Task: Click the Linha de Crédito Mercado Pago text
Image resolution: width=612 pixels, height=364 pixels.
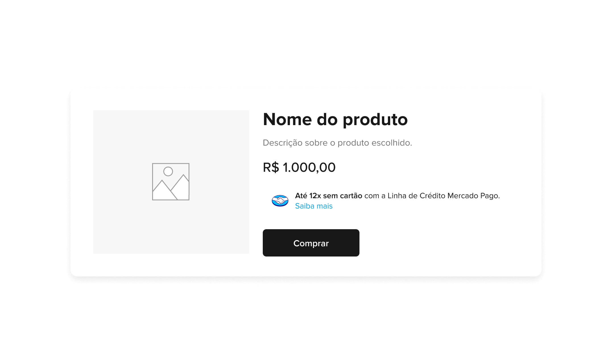Action: 443,196
